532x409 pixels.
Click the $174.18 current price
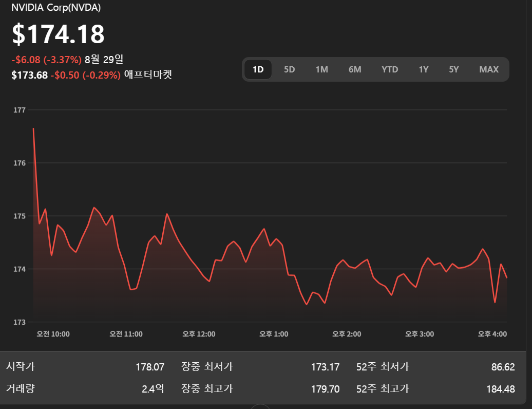click(58, 34)
